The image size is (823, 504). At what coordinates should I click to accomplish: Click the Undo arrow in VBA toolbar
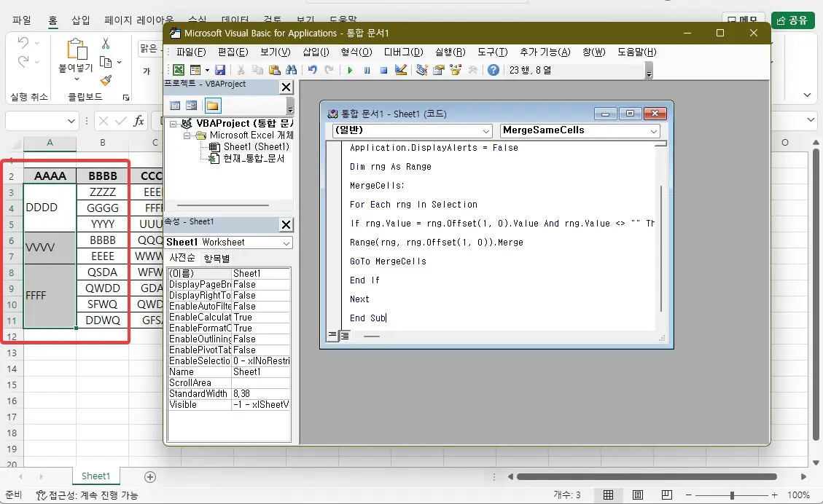point(312,70)
